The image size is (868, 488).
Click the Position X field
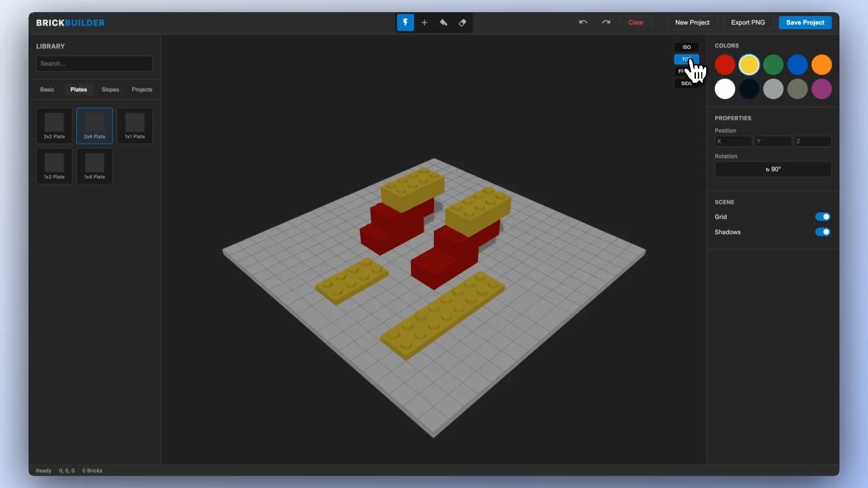(733, 142)
